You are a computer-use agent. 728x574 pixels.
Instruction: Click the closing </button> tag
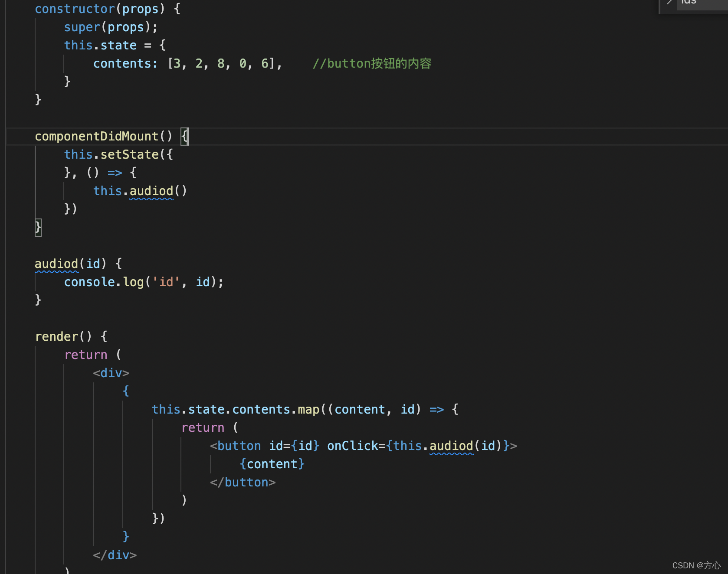(242, 482)
